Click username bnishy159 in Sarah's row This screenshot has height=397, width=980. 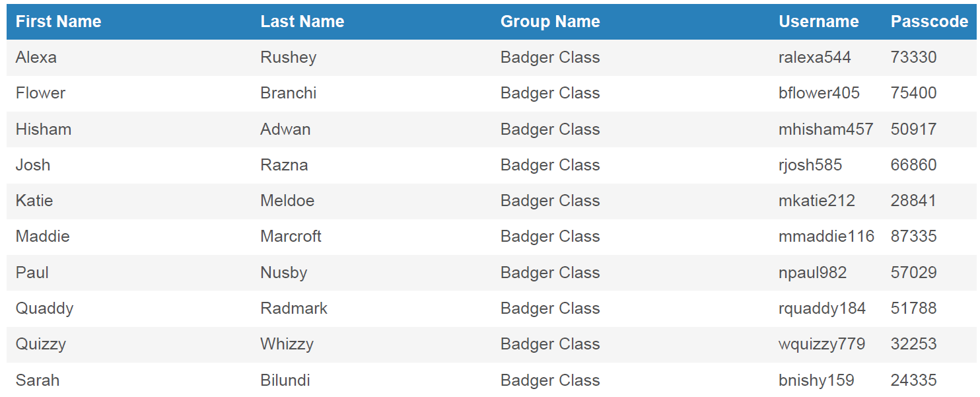pos(816,380)
